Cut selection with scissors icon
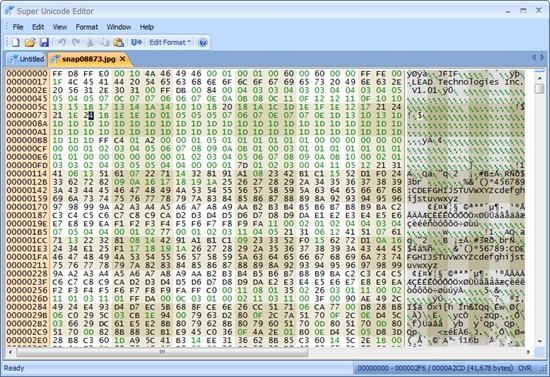This screenshot has width=550, height=377. [90, 42]
